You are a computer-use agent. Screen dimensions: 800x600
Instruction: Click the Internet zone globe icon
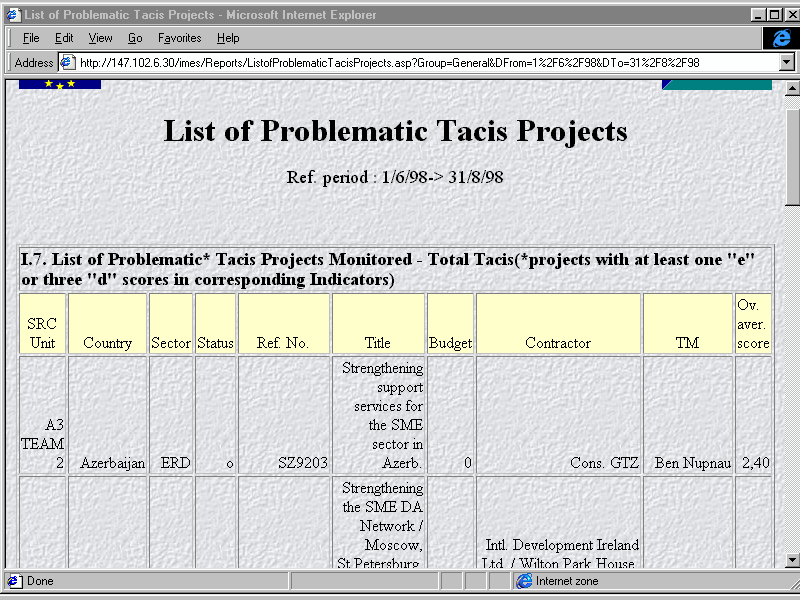coord(524,581)
